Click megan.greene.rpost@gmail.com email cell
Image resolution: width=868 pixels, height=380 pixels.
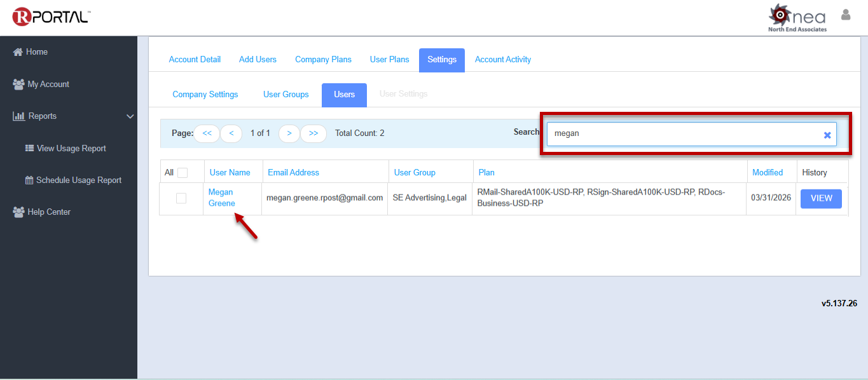coord(325,198)
